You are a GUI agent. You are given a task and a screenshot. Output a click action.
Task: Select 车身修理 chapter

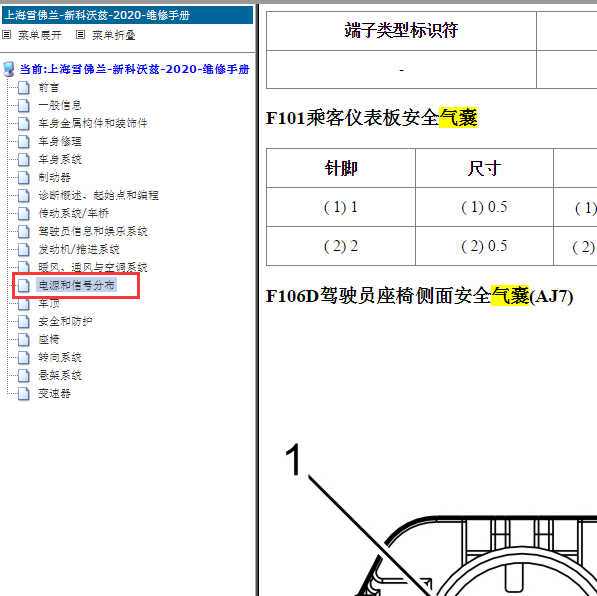(x=60, y=141)
